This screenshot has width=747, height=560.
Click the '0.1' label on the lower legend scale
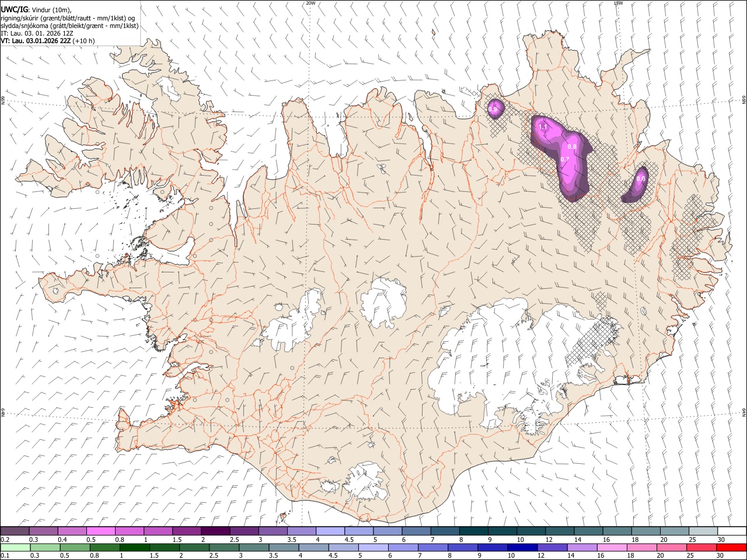5,556
